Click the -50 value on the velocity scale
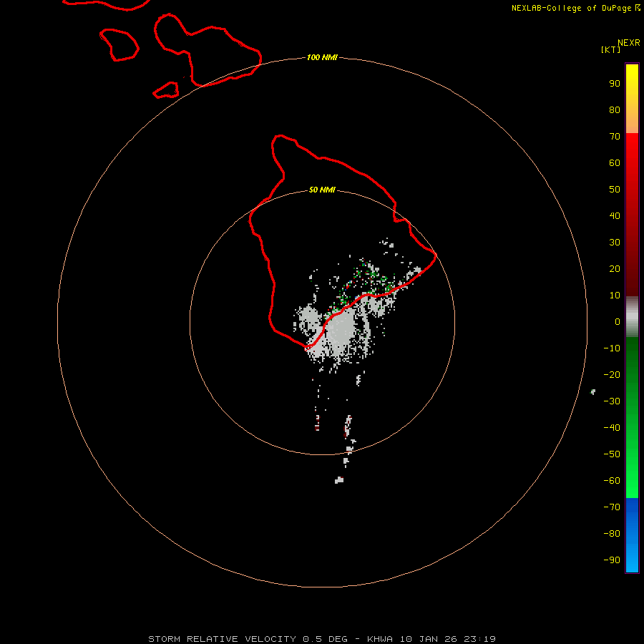644x644 pixels. (612, 454)
